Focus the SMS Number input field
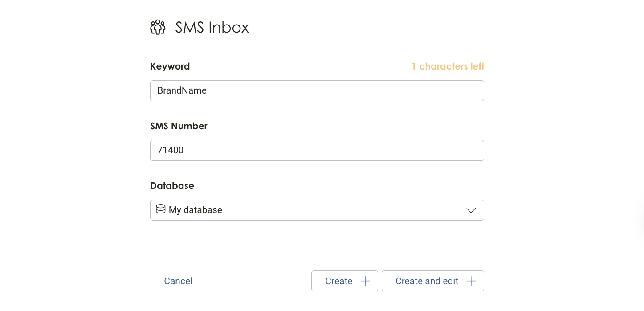Screen dimensions: 644x311 (x=317, y=150)
